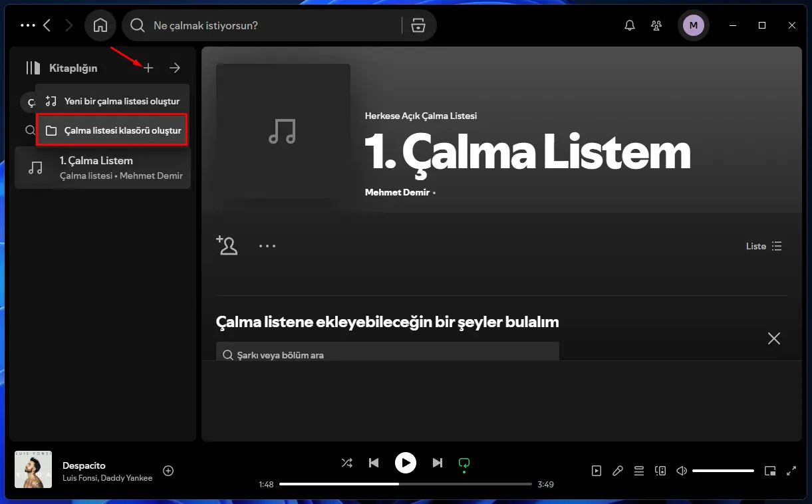Select 'Yeni bir çalma listesi oluştur'
This screenshot has width=812, height=504.
tap(112, 101)
